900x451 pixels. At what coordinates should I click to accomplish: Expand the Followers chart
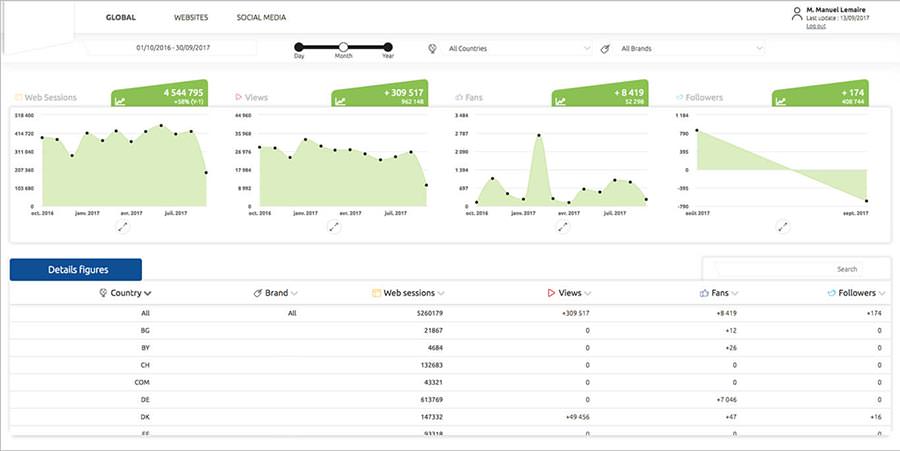[x=783, y=227]
